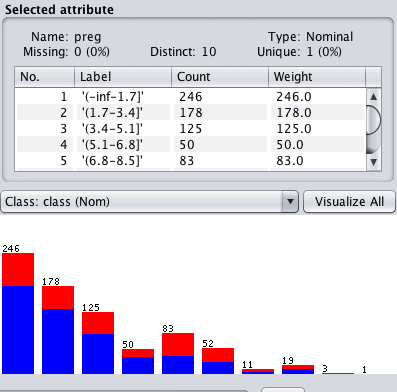The height and width of the screenshot is (392, 397).
Task: Click the histogram bar labeled 19
Action: (298, 370)
